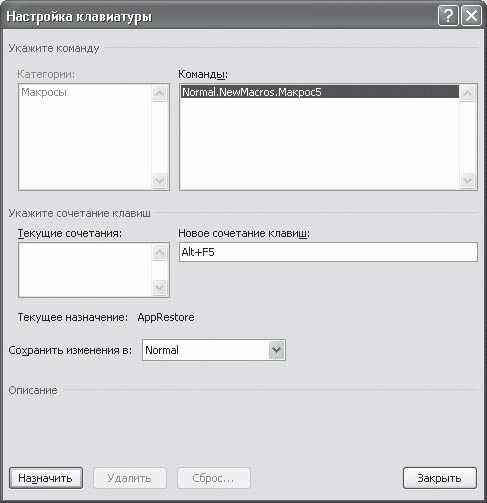Select Макросы in the categories list

(44, 92)
